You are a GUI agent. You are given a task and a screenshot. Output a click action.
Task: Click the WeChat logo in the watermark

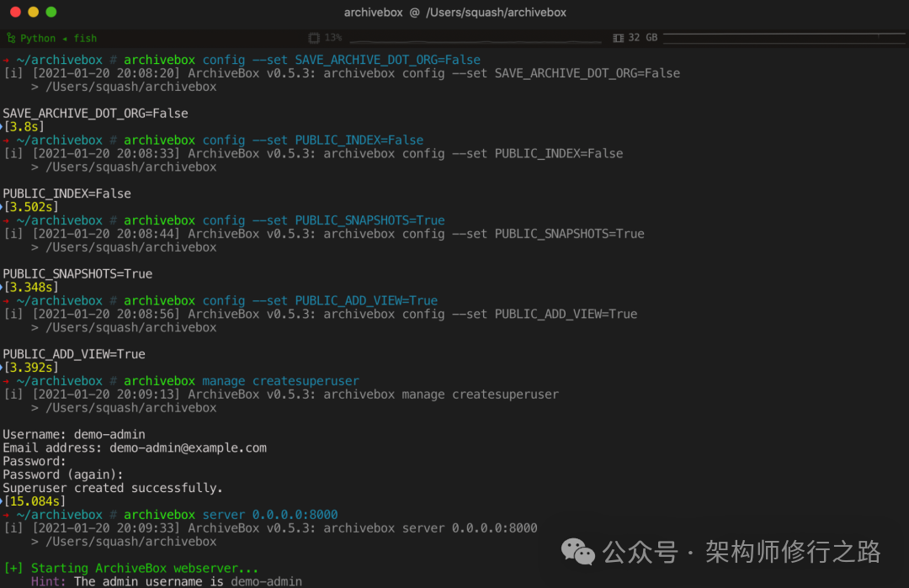[x=578, y=551]
